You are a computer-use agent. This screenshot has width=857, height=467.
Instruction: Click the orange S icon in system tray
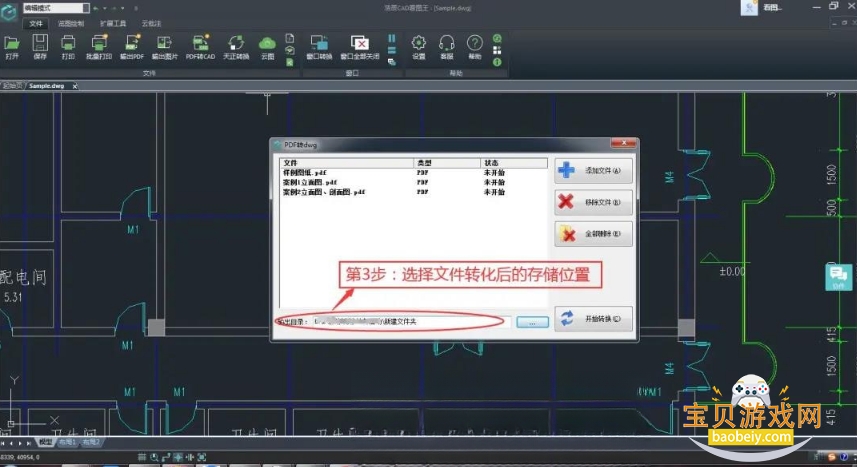tap(831, 457)
